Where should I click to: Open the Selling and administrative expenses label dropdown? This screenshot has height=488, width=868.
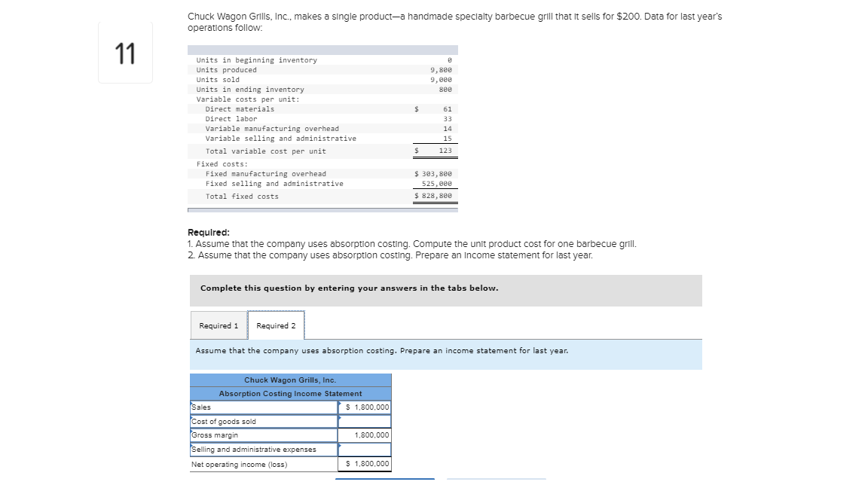(x=264, y=450)
